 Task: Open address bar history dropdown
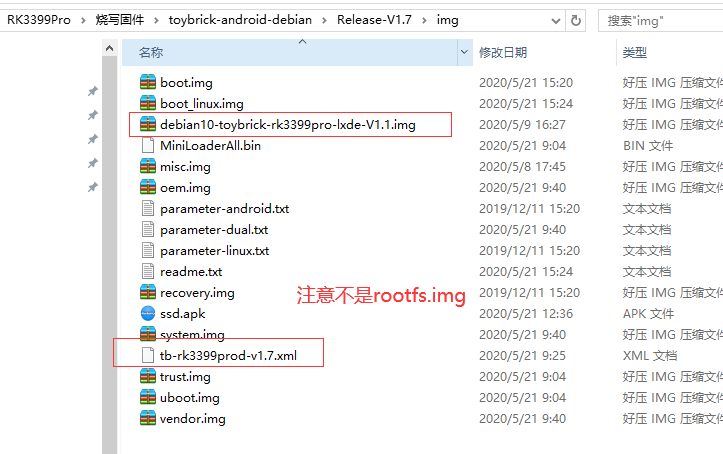(x=556, y=21)
